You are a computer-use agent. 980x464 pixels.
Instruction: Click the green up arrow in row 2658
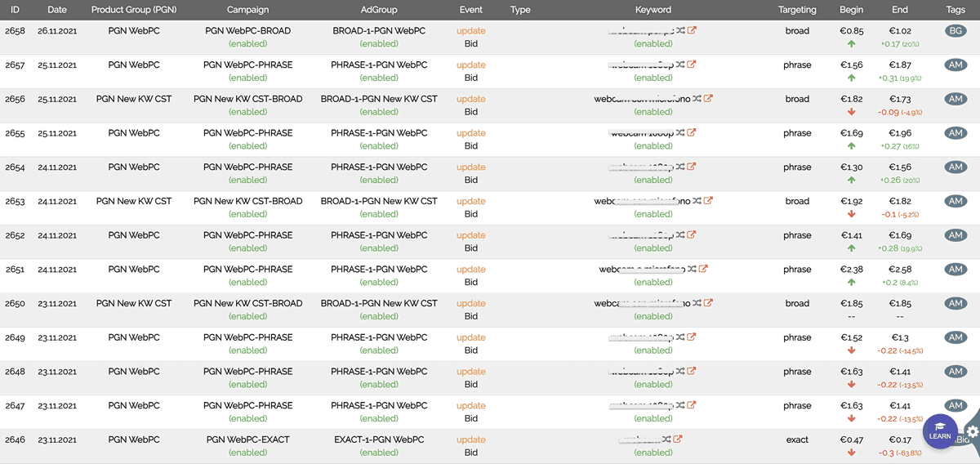(852, 44)
